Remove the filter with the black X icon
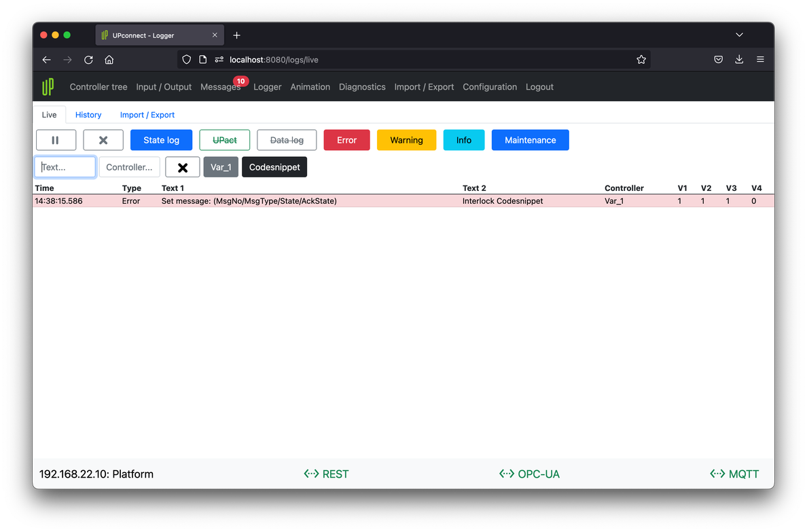 [182, 166]
